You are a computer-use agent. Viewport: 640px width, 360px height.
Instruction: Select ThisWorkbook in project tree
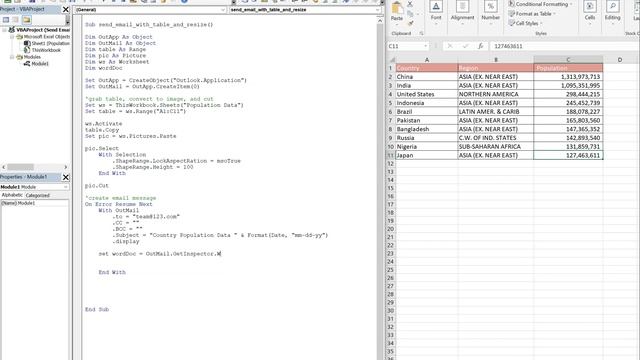coord(42,50)
